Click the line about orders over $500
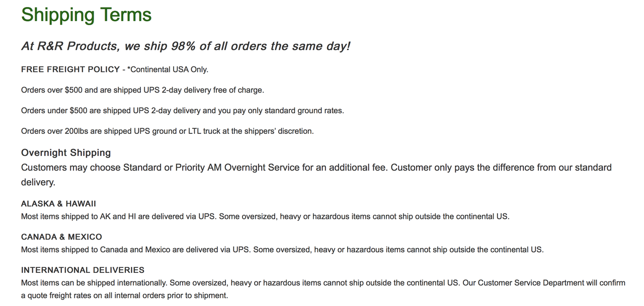644x306 pixels. click(x=142, y=91)
